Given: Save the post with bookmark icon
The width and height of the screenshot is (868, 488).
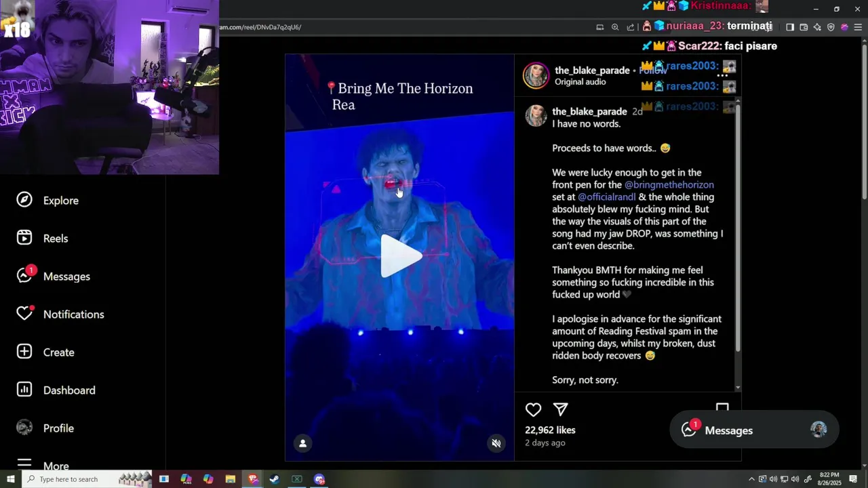Looking at the screenshot, I should pyautogui.click(x=722, y=408).
